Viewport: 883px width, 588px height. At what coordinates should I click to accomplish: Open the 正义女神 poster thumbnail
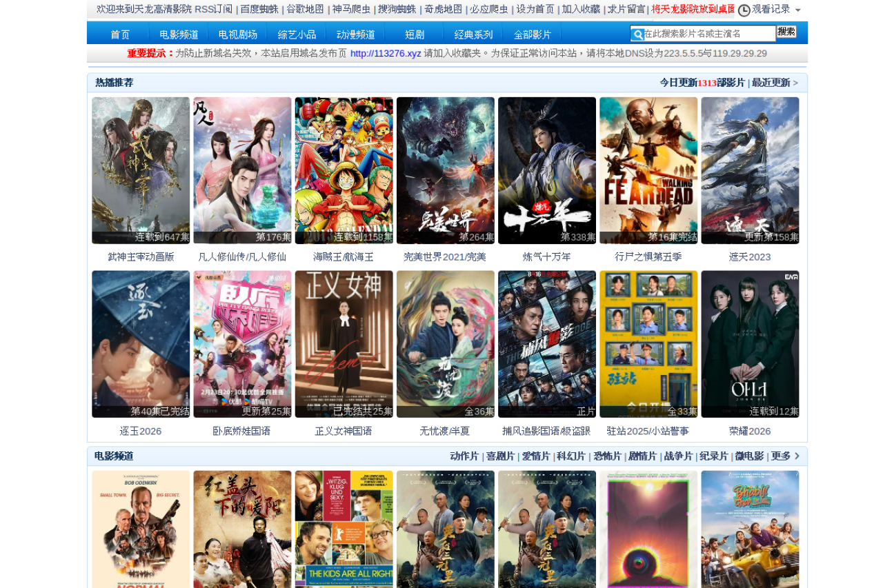point(344,344)
